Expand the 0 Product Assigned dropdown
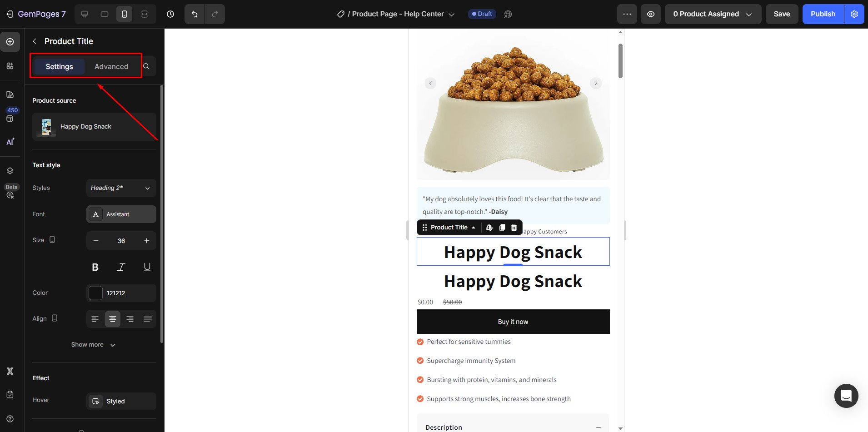Image resolution: width=868 pixels, height=432 pixels. pos(713,14)
